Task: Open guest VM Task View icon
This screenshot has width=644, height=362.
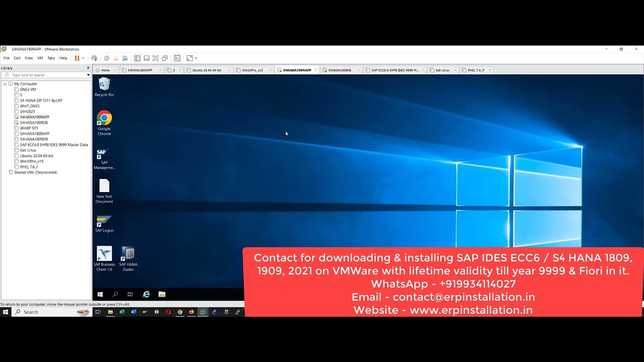Action: 130,294
